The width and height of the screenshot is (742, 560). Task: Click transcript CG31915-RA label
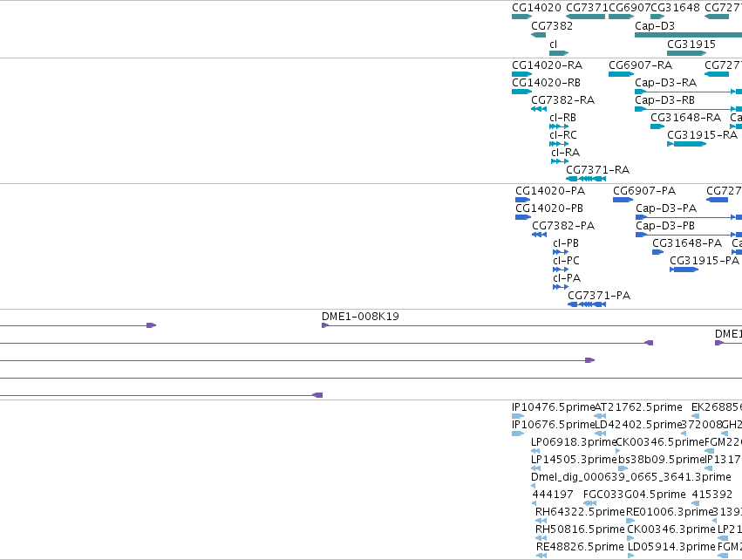tap(702, 135)
